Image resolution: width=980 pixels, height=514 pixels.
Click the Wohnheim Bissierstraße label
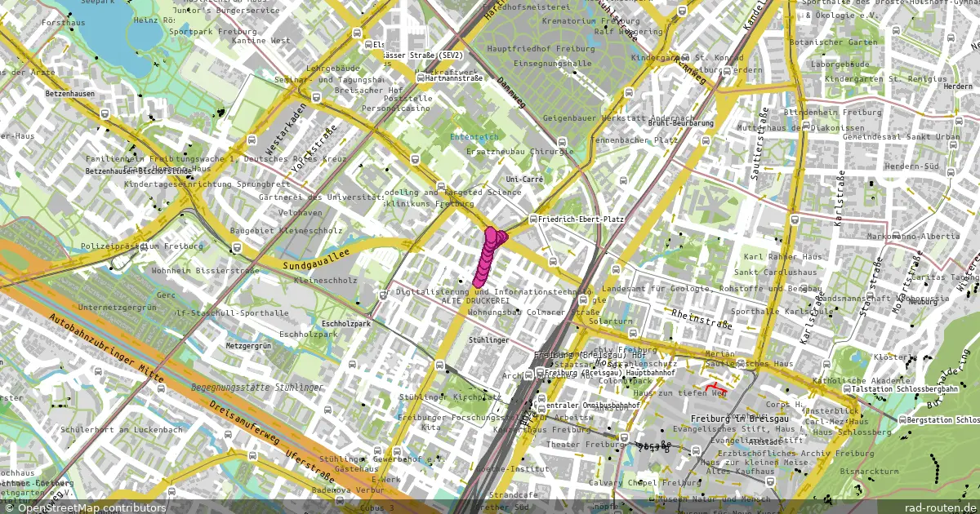pos(205,270)
